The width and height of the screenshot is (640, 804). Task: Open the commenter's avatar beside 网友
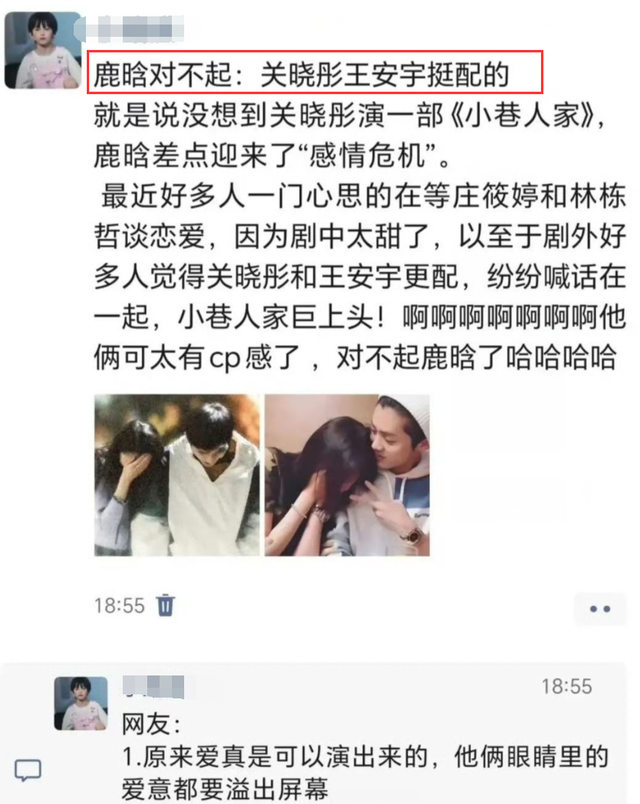[x=81, y=703]
